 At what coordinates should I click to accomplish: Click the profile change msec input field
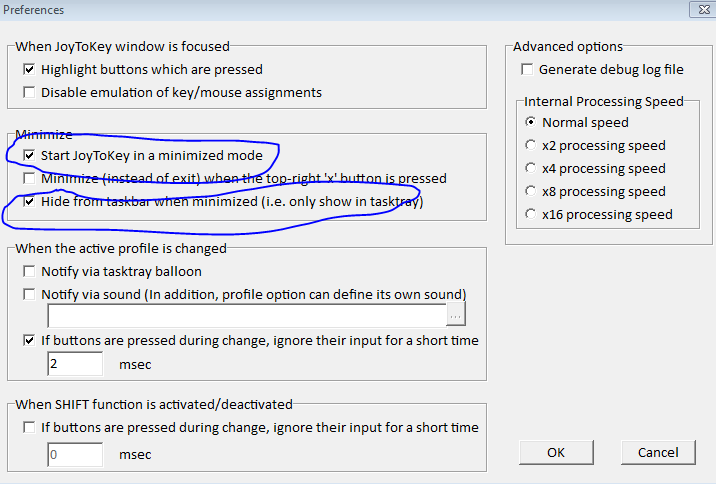click(x=75, y=364)
